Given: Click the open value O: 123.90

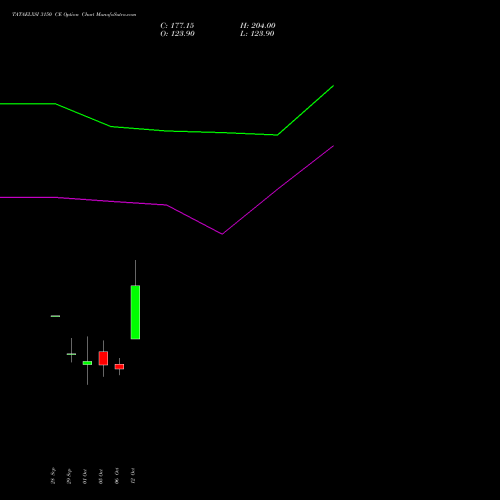Looking at the screenshot, I should point(177,34).
